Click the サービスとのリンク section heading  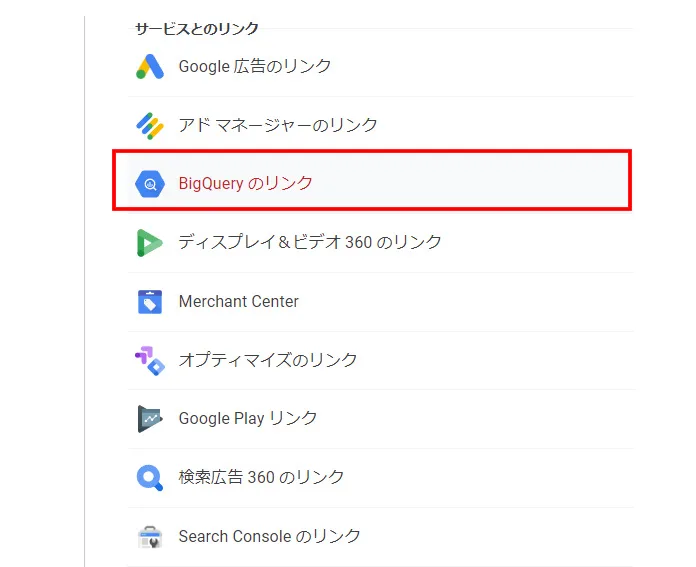click(x=197, y=29)
